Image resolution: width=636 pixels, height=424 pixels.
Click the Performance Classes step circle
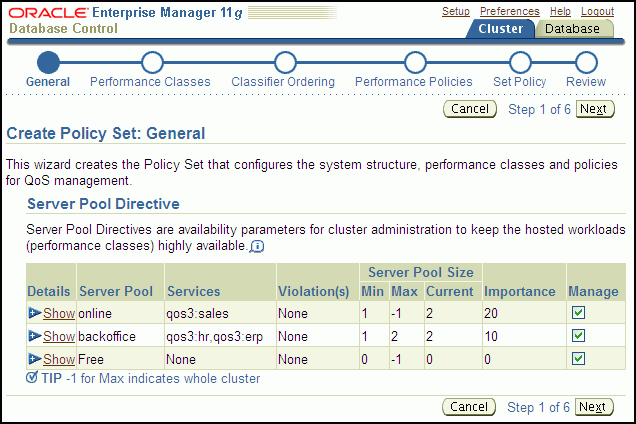(x=152, y=63)
